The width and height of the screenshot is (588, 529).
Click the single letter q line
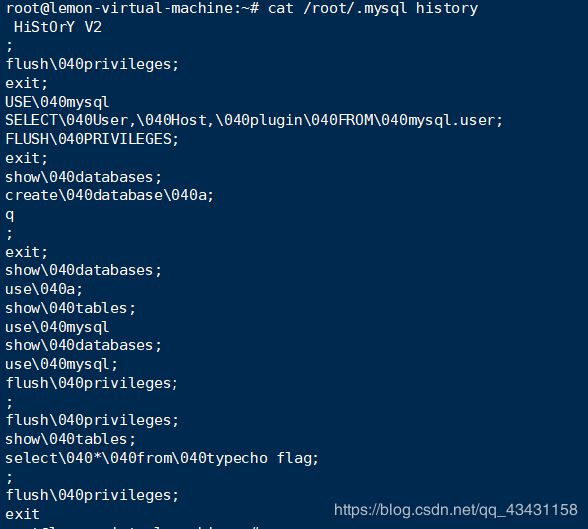pos(10,215)
